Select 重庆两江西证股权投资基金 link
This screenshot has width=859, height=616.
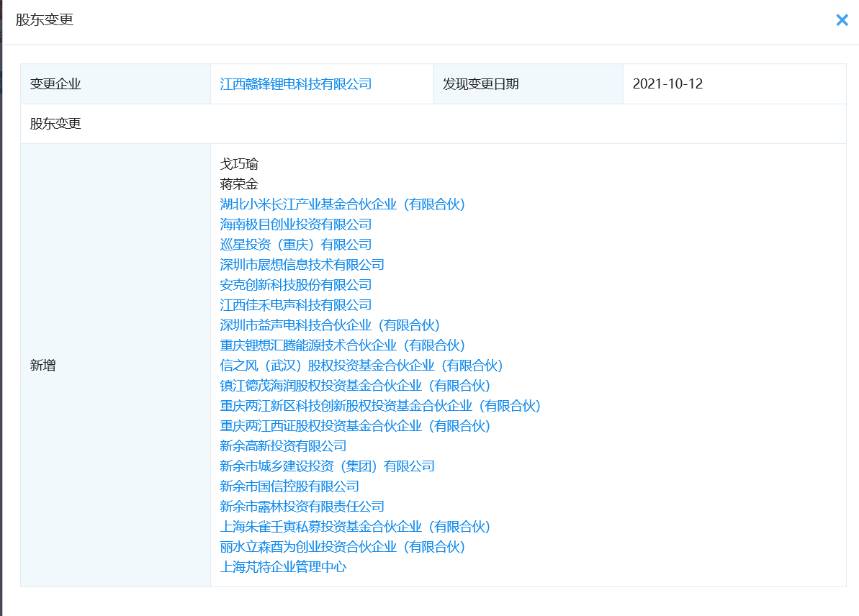tap(355, 426)
